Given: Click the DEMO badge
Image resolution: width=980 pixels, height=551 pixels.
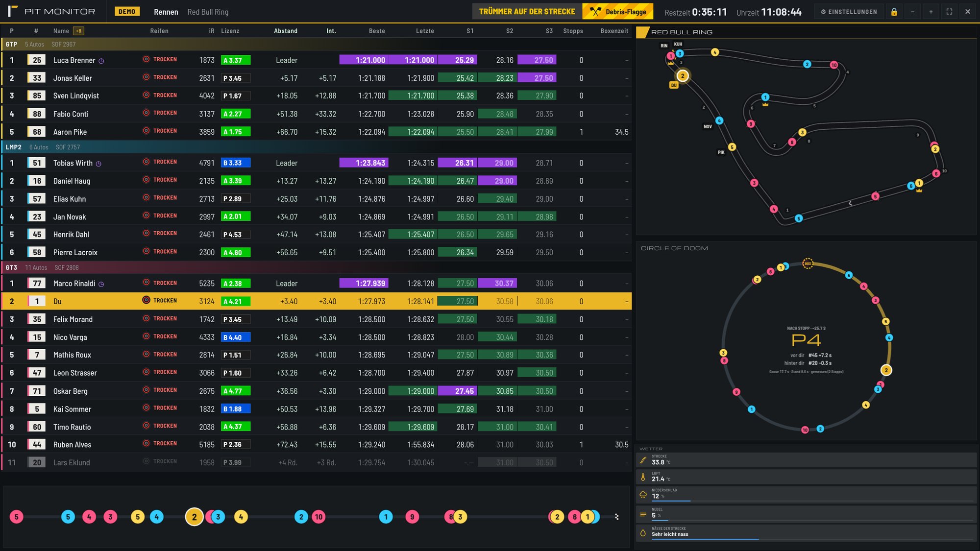Looking at the screenshot, I should (127, 12).
